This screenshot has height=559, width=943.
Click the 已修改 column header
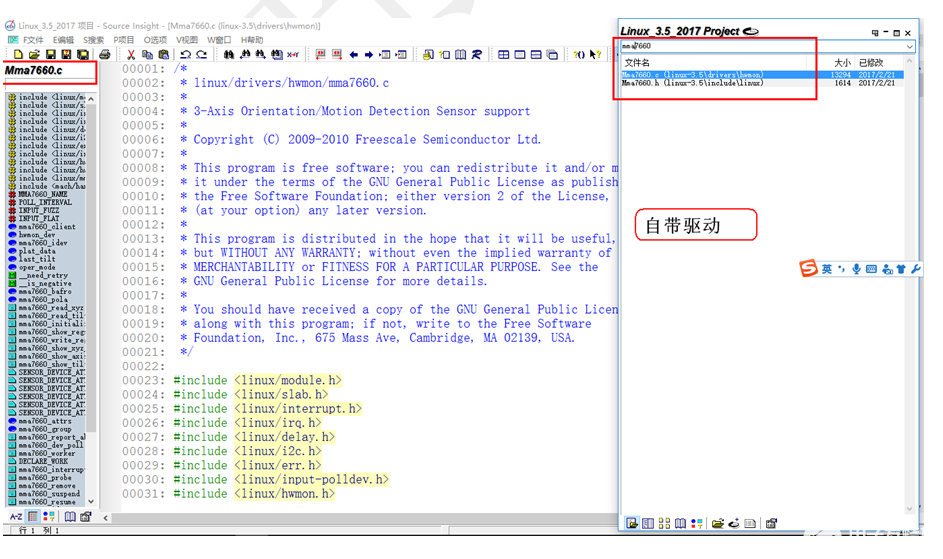pyautogui.click(x=871, y=63)
